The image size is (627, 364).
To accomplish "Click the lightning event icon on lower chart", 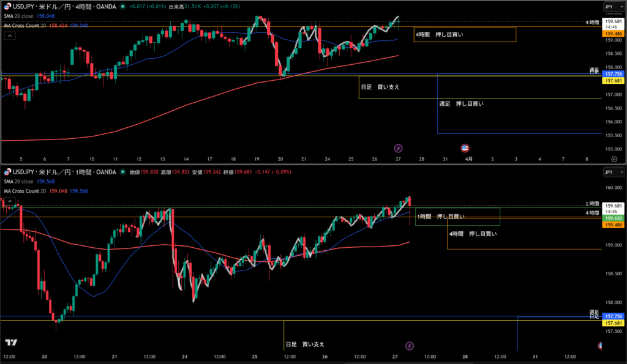I will click(410, 346).
